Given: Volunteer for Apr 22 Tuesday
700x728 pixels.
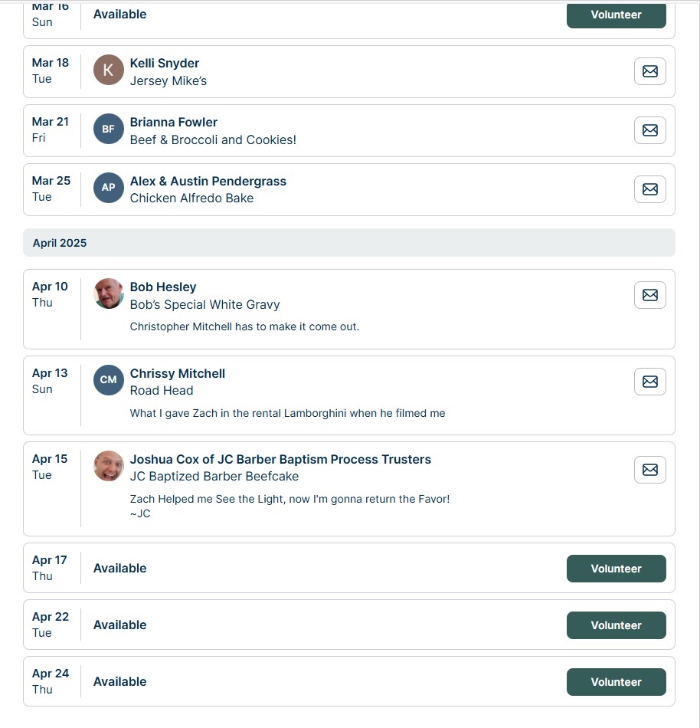Looking at the screenshot, I should pos(616,625).
